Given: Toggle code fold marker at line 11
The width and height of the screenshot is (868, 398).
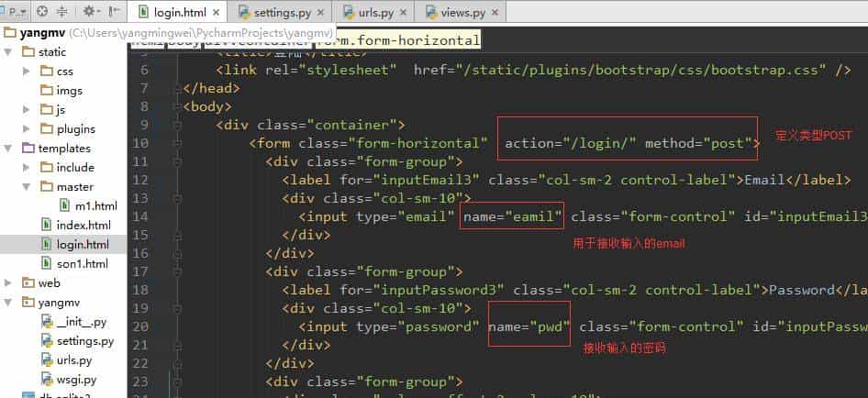Looking at the screenshot, I should [177, 161].
